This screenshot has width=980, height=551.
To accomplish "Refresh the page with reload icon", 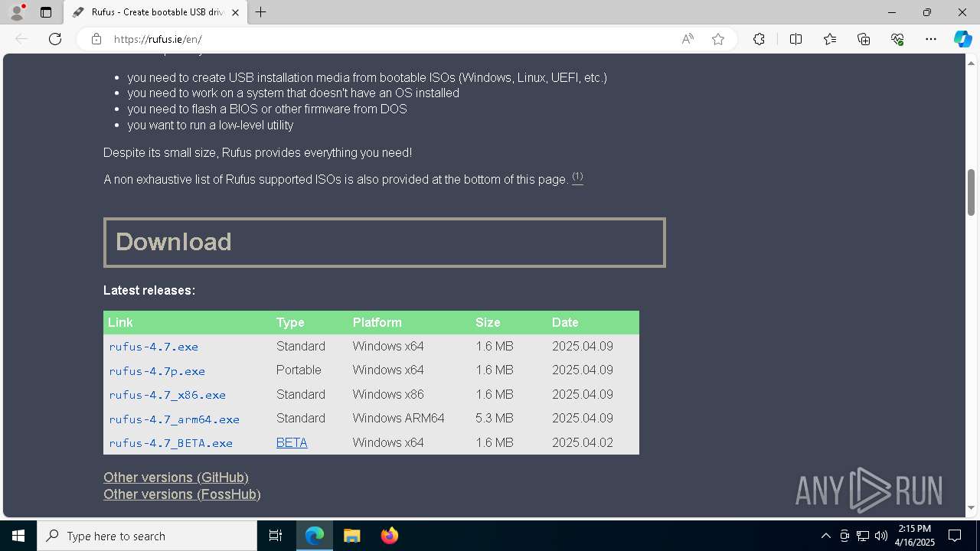I will coord(55,39).
